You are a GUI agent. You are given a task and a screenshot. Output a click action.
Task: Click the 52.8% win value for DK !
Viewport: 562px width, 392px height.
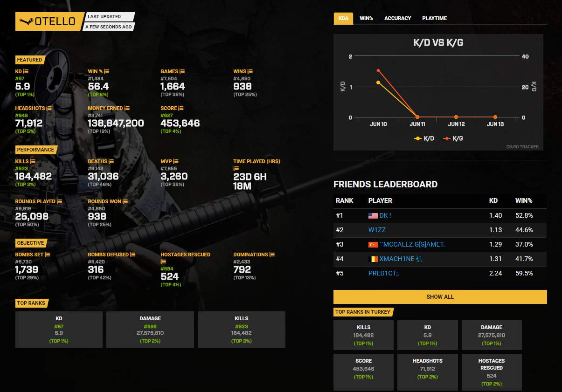524,216
